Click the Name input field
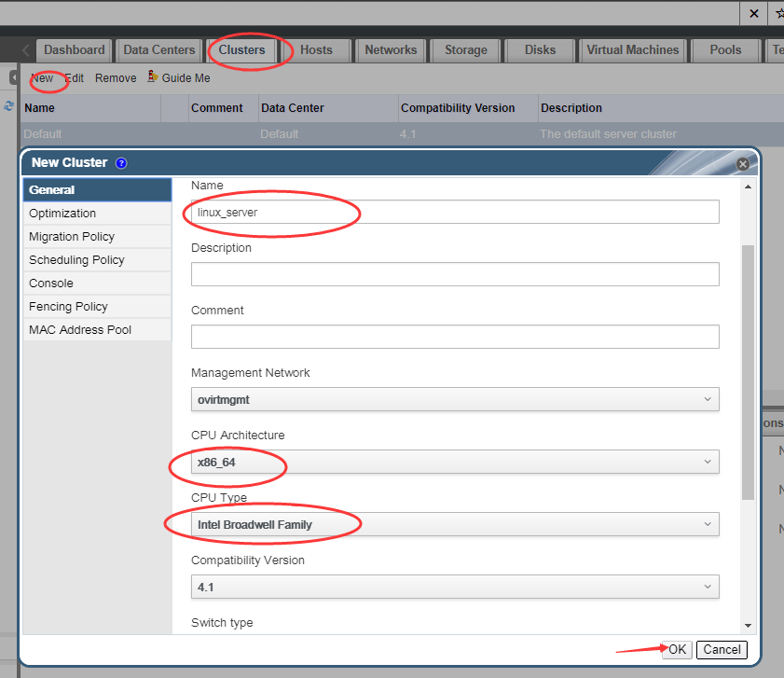The width and height of the screenshot is (784, 678). pyautogui.click(x=455, y=212)
